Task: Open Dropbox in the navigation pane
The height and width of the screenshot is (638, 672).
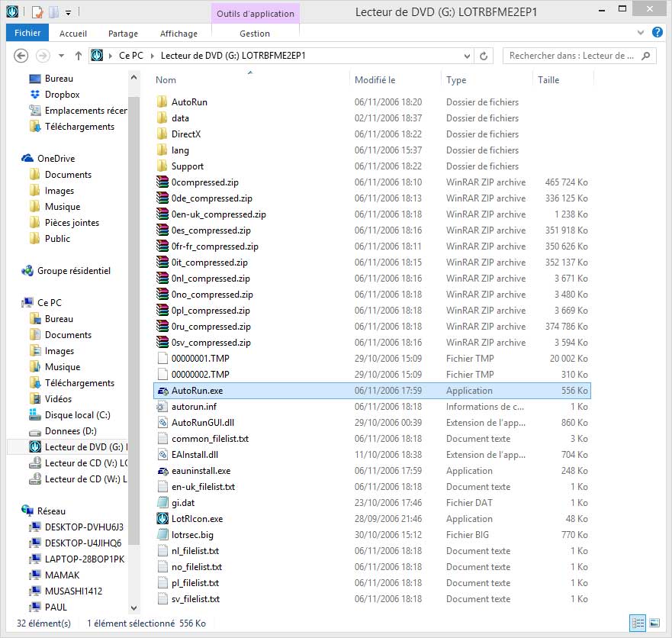Action: tap(62, 95)
